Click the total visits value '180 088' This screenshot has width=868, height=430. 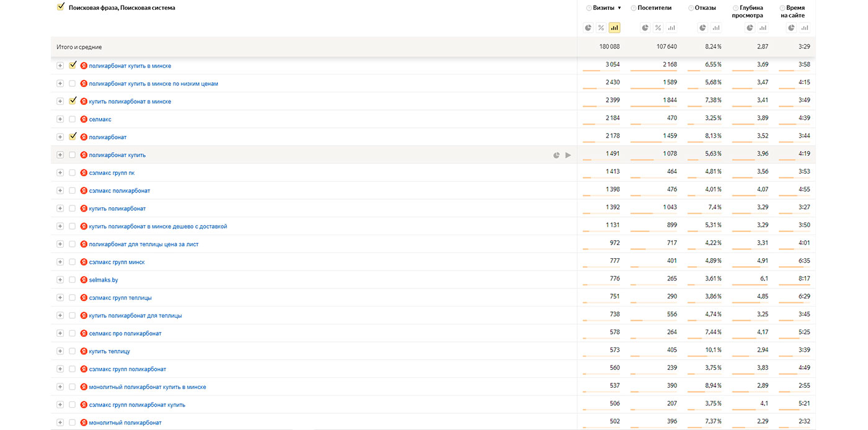[x=609, y=47]
